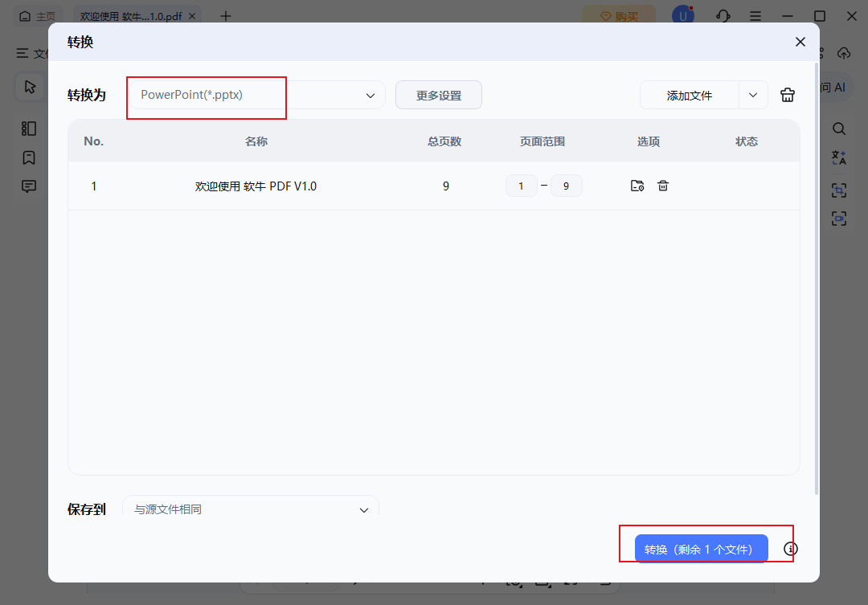868x605 pixels.
Task: Expand the 添加文件 arrow menu
Action: click(x=753, y=95)
